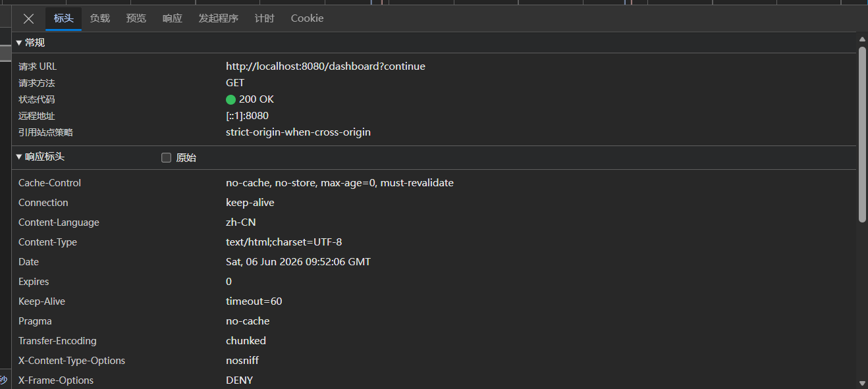Click the text/html;charset=UTF-8 value

click(284, 242)
